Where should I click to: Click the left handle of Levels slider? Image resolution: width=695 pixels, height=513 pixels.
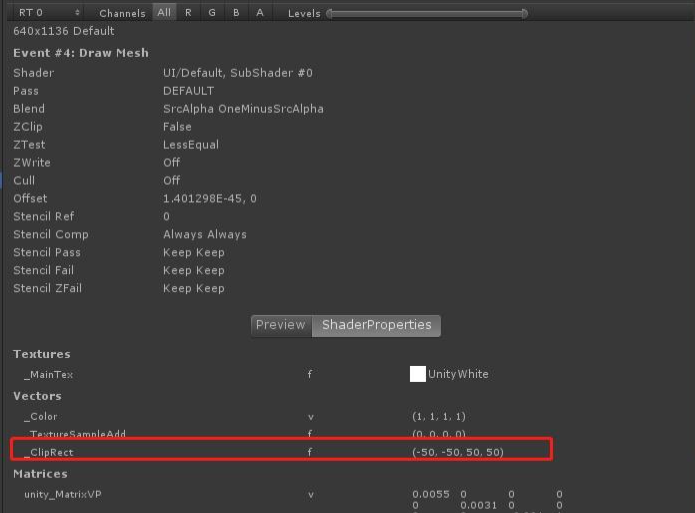[x=329, y=13]
